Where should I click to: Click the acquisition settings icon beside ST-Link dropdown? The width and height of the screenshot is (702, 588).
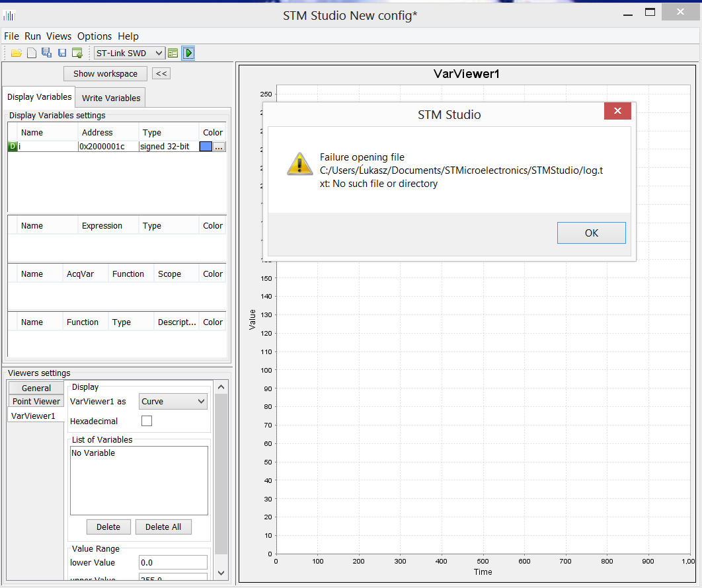[x=173, y=53]
